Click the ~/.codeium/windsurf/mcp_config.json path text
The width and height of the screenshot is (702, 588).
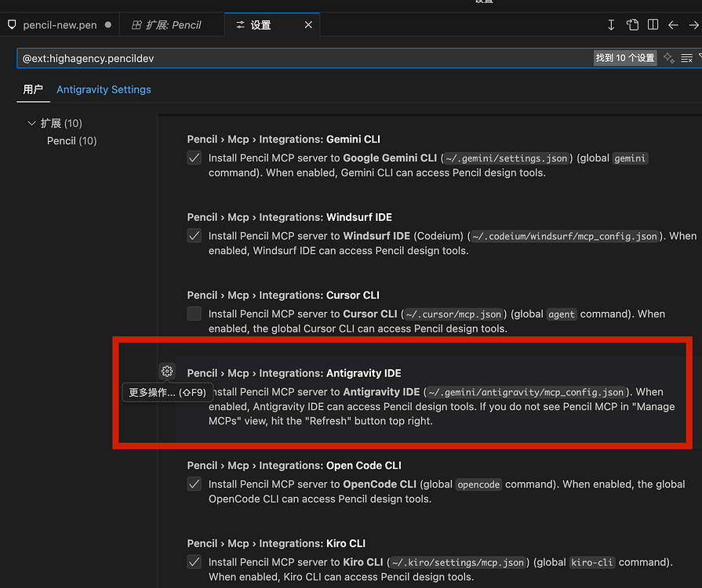(x=565, y=236)
